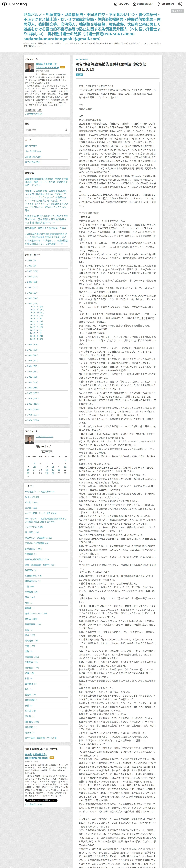
Task: Open the FAQ児童ポルノ・児童買春 (523) category
Action: point(40,492)
